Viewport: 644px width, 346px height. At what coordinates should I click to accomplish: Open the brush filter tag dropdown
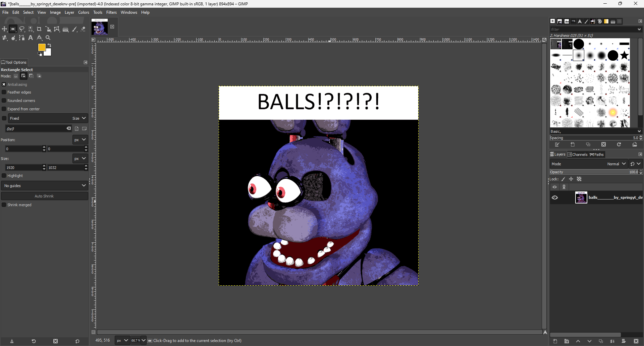point(639,29)
